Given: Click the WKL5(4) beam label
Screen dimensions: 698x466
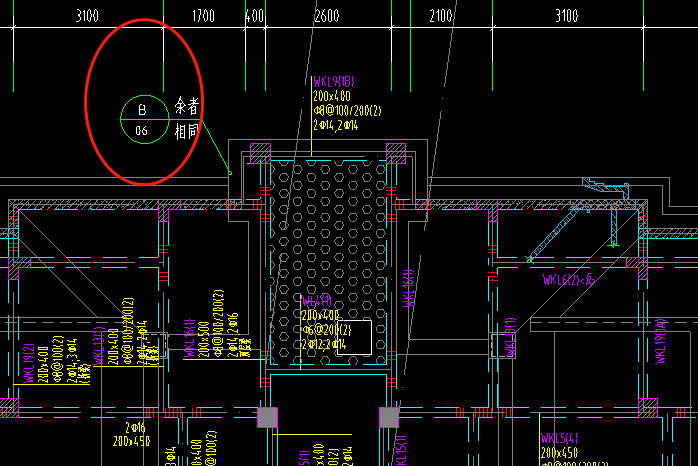Looking at the screenshot, I should [560, 438].
